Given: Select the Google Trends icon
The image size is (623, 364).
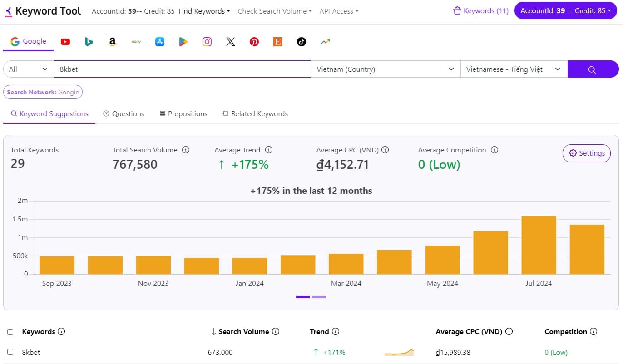Looking at the screenshot, I should [x=325, y=42].
